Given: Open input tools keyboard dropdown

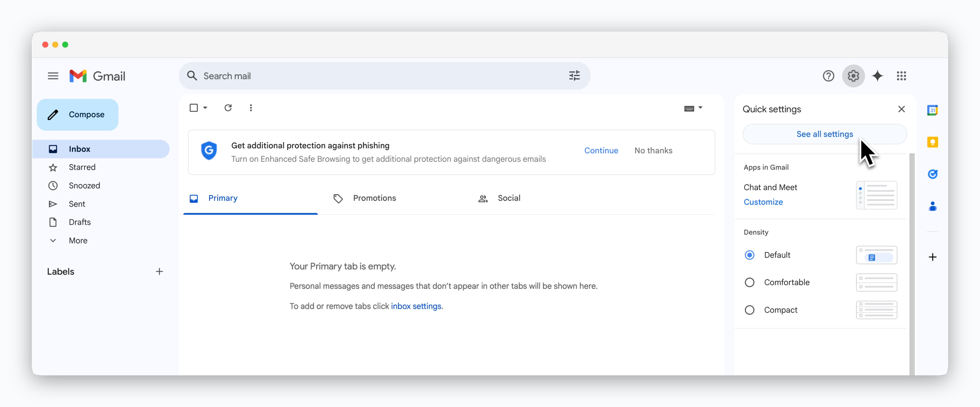Looking at the screenshot, I should [693, 108].
